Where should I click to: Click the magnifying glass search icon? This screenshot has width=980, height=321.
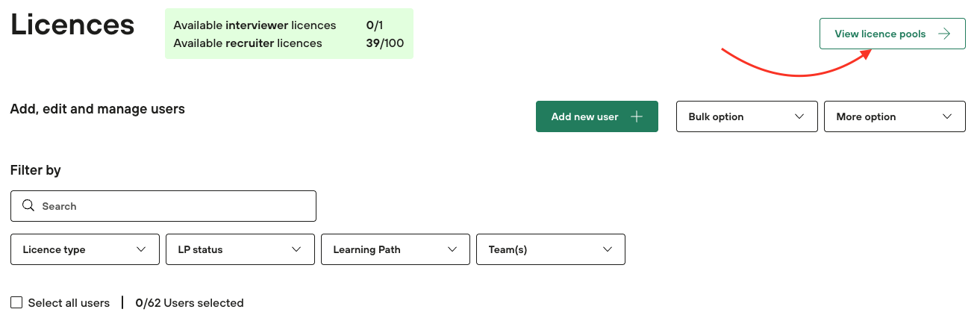(28, 206)
